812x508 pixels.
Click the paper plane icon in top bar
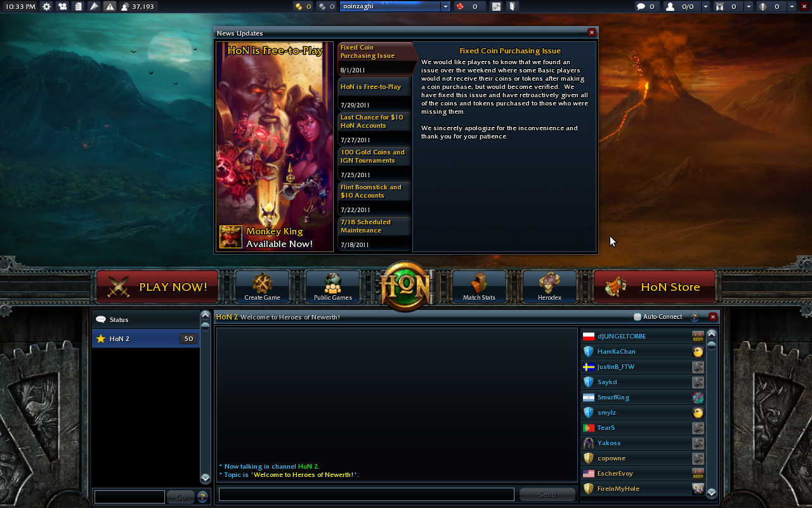pyautogui.click(x=94, y=6)
